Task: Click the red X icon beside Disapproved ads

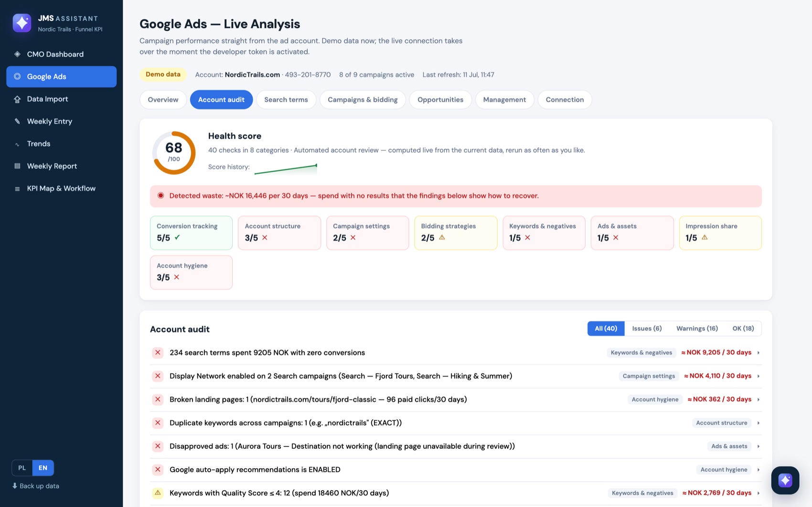Action: [x=158, y=446]
